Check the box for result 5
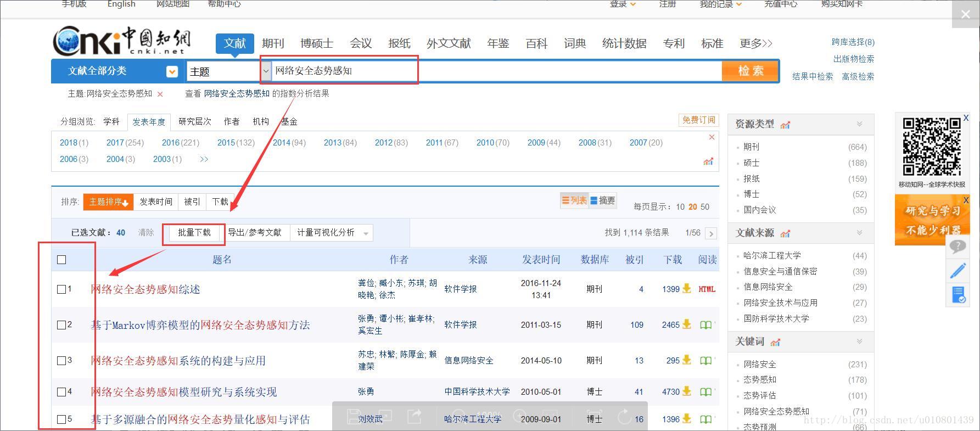The image size is (980, 431). coord(61,419)
